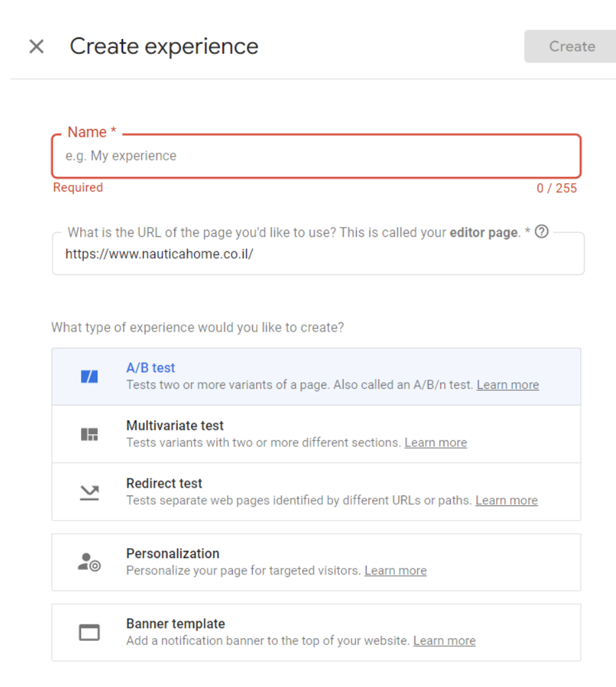Click the red 'Name *' field label
This screenshot has height=687, width=616.
click(x=92, y=132)
